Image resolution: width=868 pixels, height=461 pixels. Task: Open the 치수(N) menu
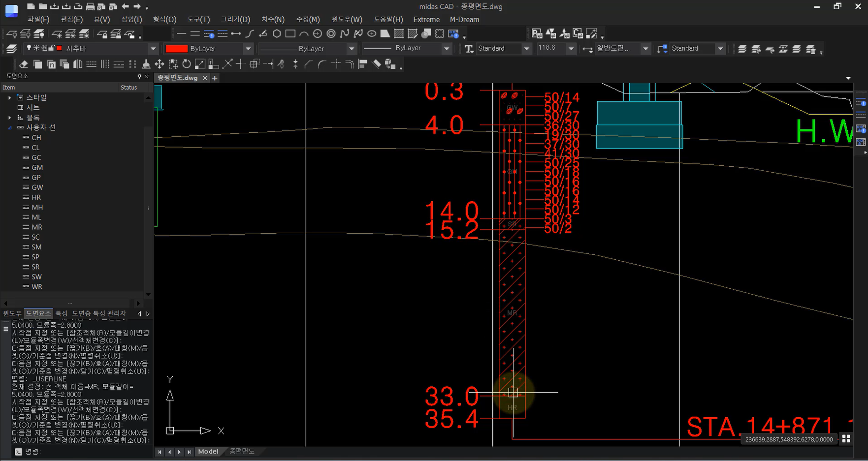click(x=273, y=20)
